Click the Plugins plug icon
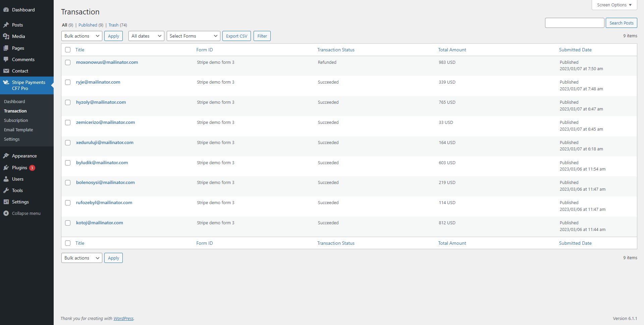Image resolution: width=644 pixels, height=325 pixels. pyautogui.click(x=6, y=168)
